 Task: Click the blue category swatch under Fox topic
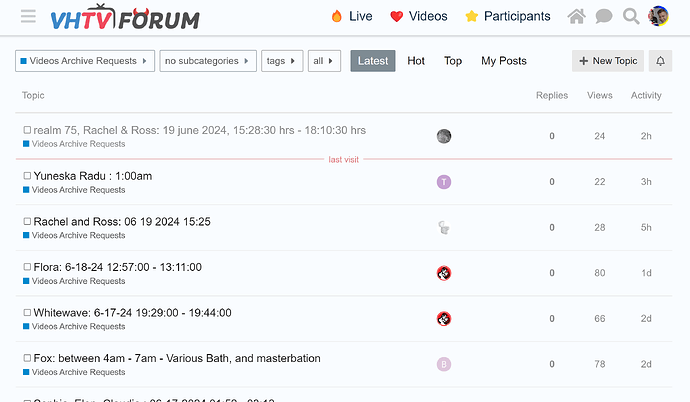click(27, 372)
